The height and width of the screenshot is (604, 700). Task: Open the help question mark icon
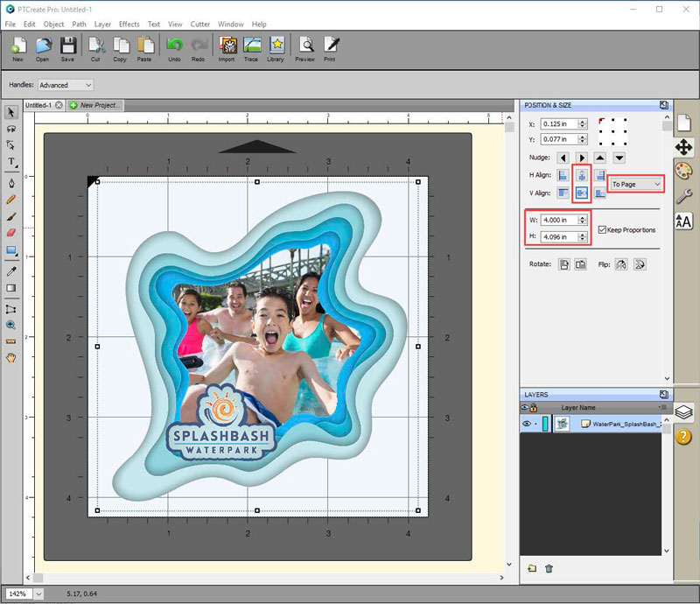pyautogui.click(x=683, y=437)
